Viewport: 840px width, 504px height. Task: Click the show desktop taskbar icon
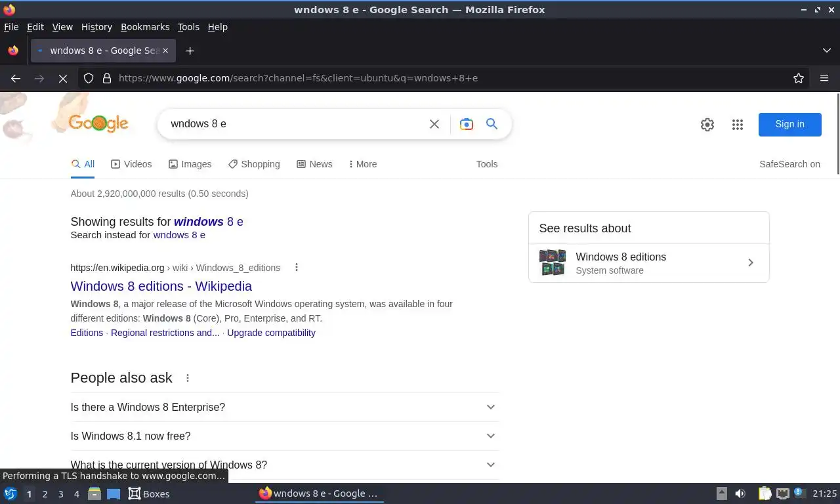coord(114,493)
